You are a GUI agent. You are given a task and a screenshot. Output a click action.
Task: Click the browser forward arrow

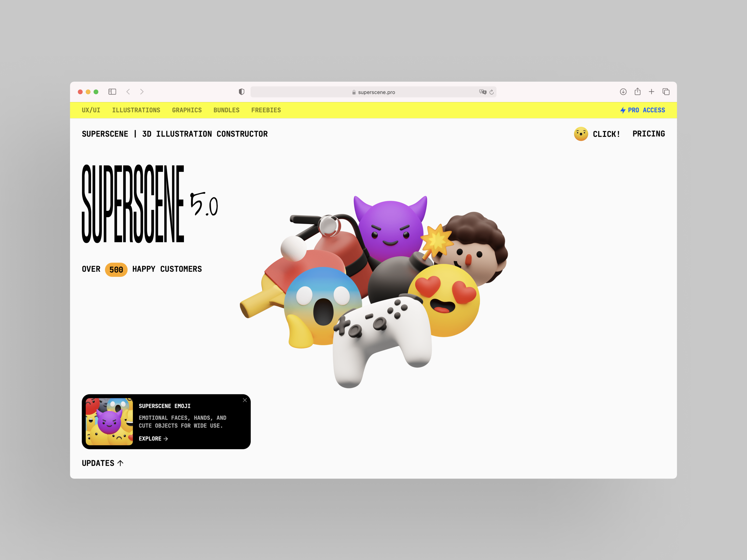[x=142, y=92]
